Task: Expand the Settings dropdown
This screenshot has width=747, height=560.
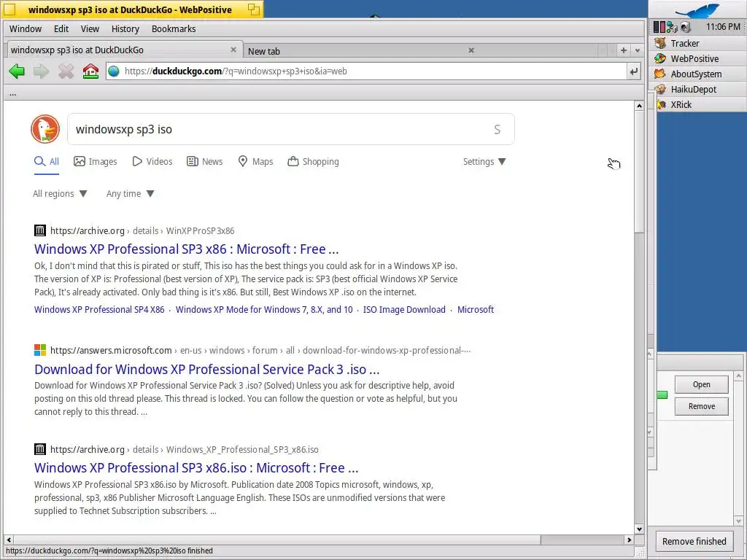Action: point(484,161)
